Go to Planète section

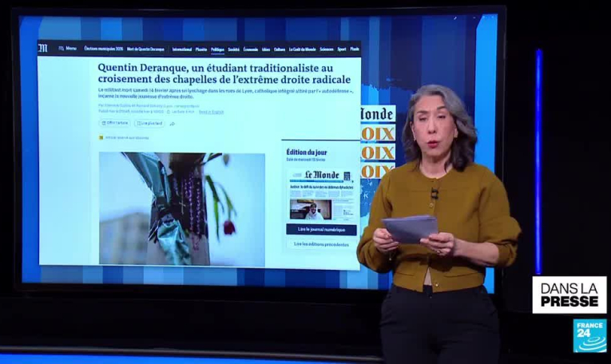[201, 49]
